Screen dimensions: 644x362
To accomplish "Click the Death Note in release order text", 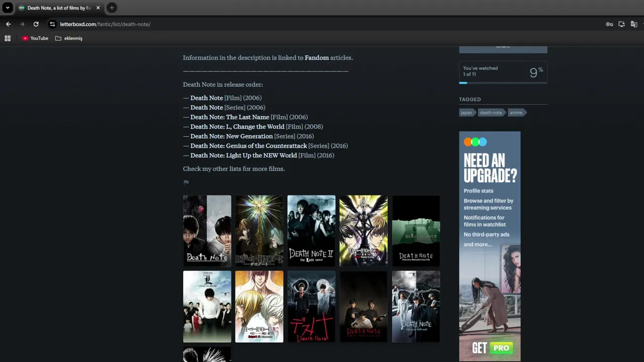I will pyautogui.click(x=223, y=84).
